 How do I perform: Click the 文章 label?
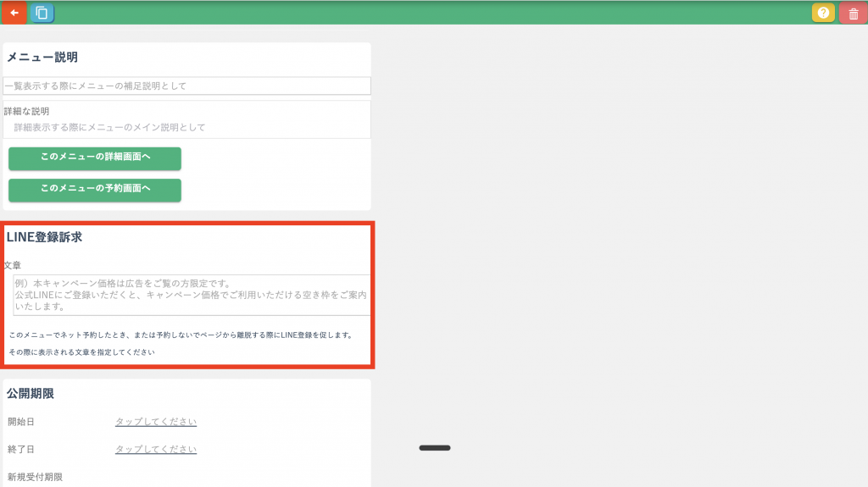pos(13,265)
